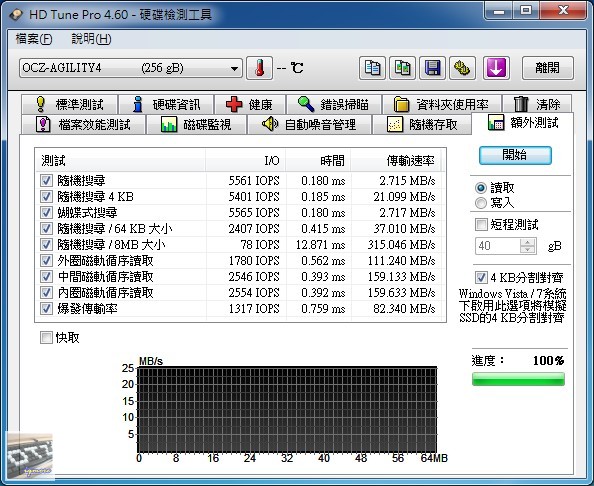Image resolution: width=594 pixels, height=486 pixels.
Task: Uncheck the 蝴蝶式搜尋 checkbox
Action: point(46,212)
